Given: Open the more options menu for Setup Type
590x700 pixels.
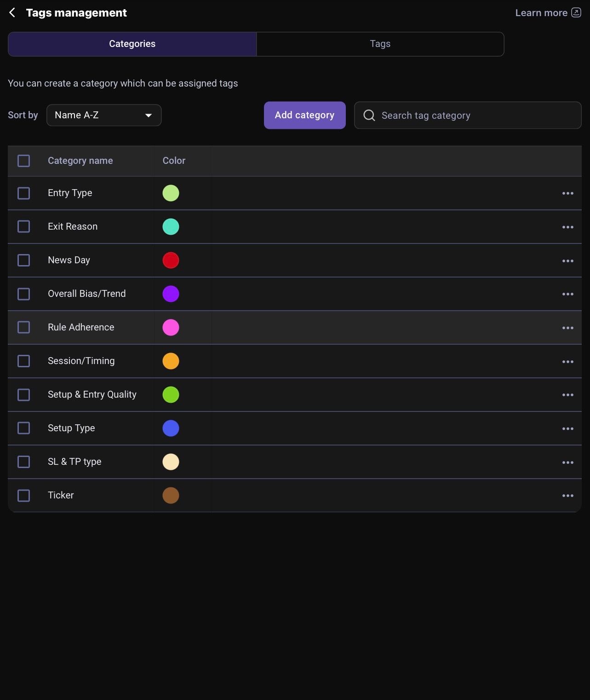Looking at the screenshot, I should pyautogui.click(x=567, y=428).
